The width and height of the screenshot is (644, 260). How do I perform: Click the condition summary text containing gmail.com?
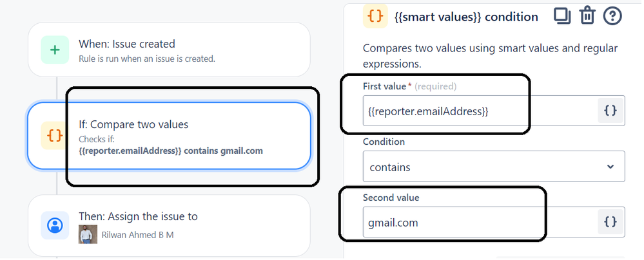pos(170,151)
